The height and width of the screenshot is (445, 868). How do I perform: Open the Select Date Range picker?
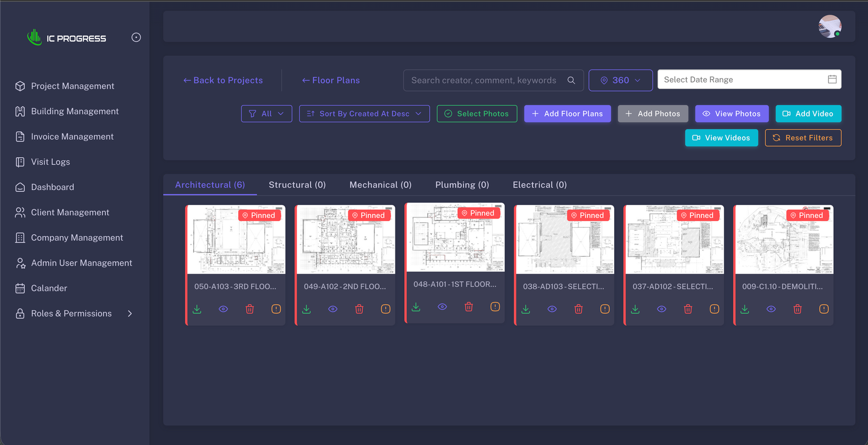pyautogui.click(x=749, y=80)
